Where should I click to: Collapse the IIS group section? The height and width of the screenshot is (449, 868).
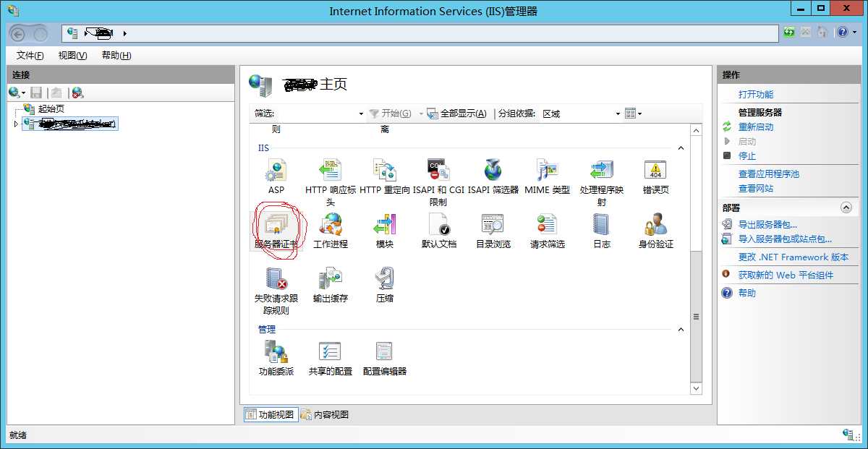(681, 148)
